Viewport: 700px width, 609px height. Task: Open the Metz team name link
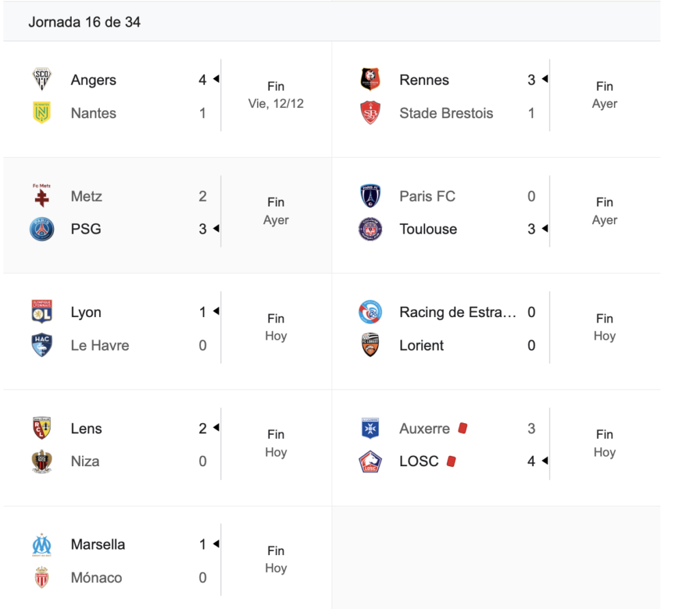coord(86,196)
